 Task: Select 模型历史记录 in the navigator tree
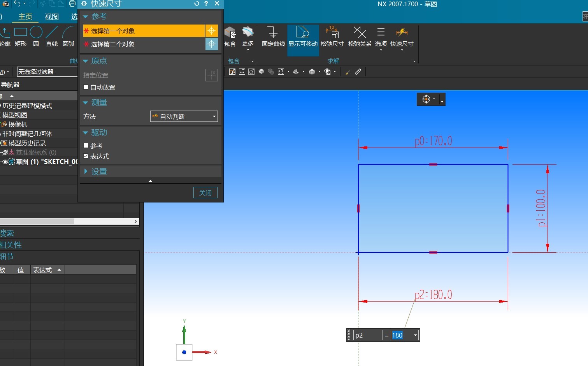[x=27, y=143]
